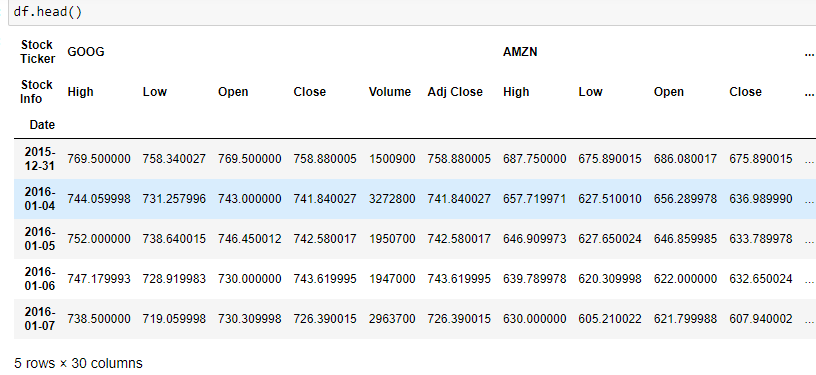This screenshot has width=816, height=375.
Task: Select cell value 738.640015
Action: (174, 239)
